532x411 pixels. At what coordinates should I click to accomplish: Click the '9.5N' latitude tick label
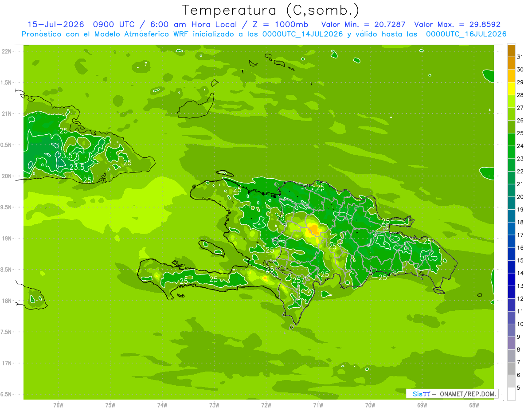coord(5,207)
